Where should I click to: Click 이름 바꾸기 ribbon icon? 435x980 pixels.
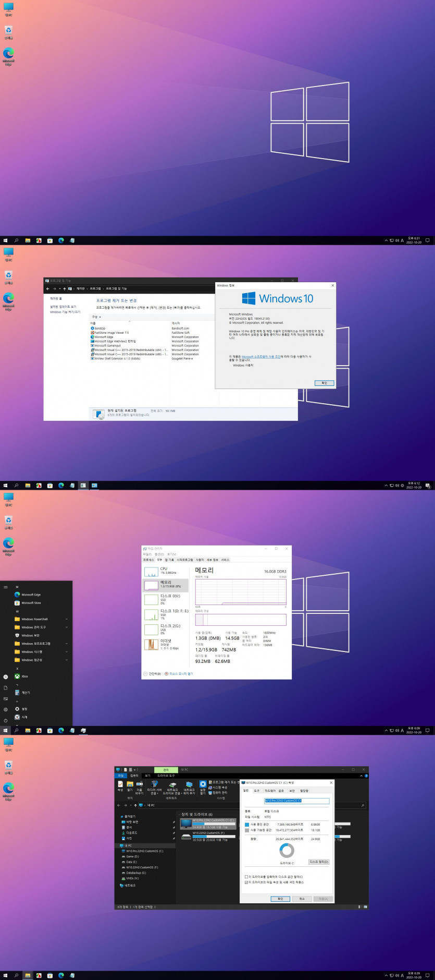tap(139, 787)
